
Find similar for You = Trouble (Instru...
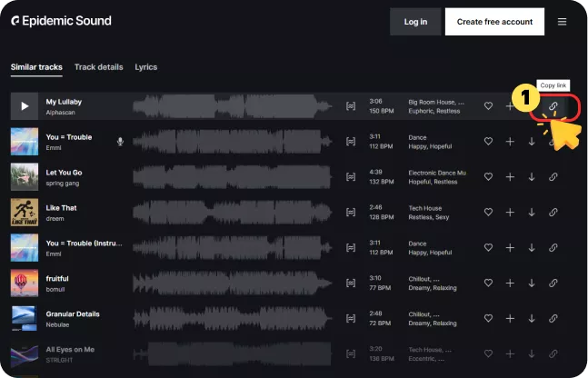[x=351, y=247]
